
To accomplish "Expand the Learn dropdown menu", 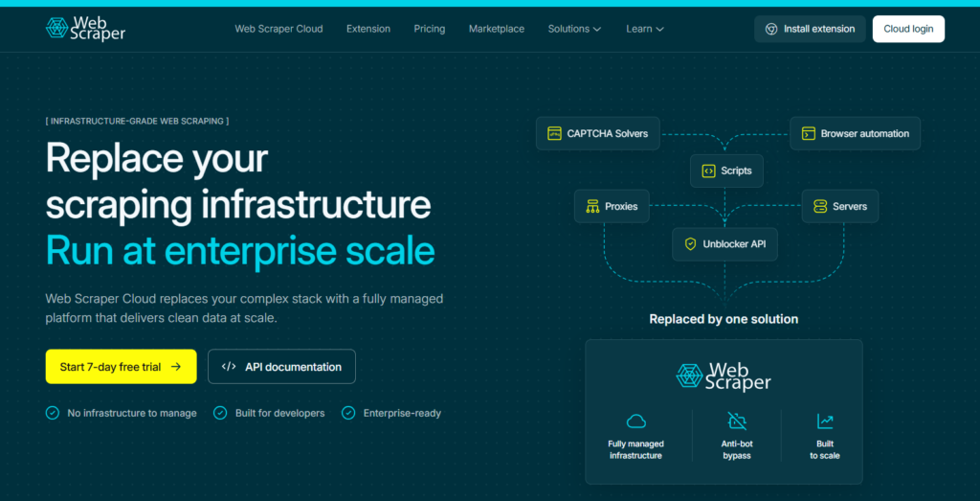I will pos(644,29).
